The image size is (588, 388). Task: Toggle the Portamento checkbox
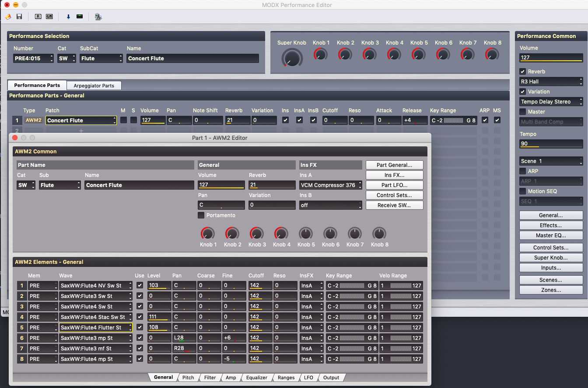[201, 215]
